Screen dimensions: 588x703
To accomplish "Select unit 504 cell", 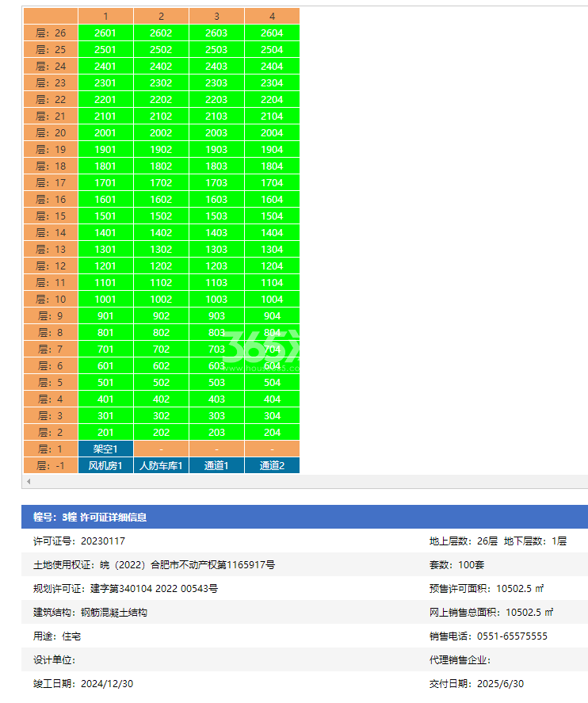I will (272, 383).
